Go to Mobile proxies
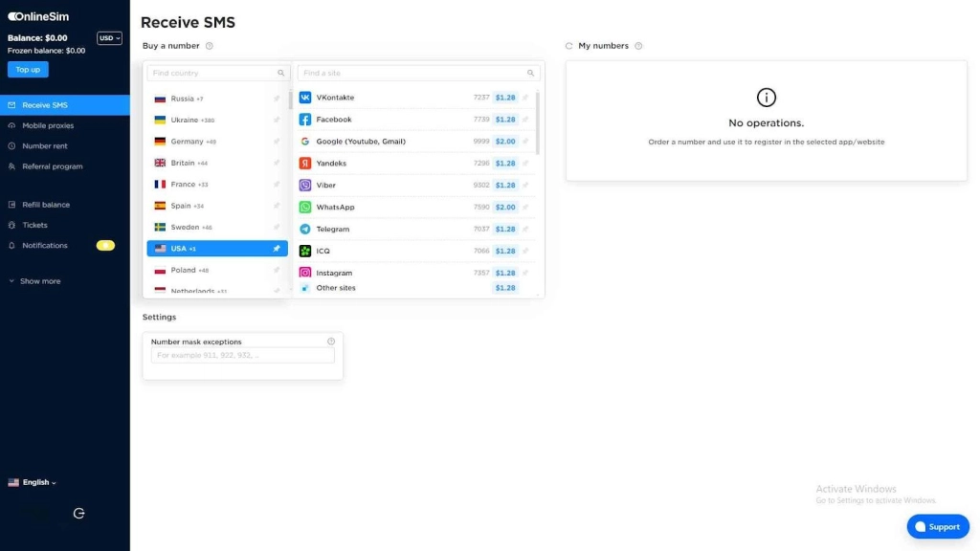Image resolution: width=980 pixels, height=551 pixels. pos(48,125)
